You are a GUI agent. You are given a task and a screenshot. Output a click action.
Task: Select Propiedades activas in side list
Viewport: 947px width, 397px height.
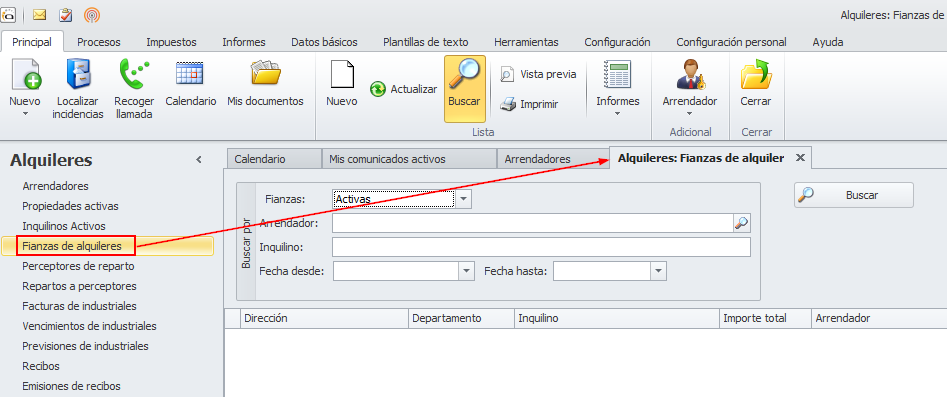pyautogui.click(x=71, y=206)
